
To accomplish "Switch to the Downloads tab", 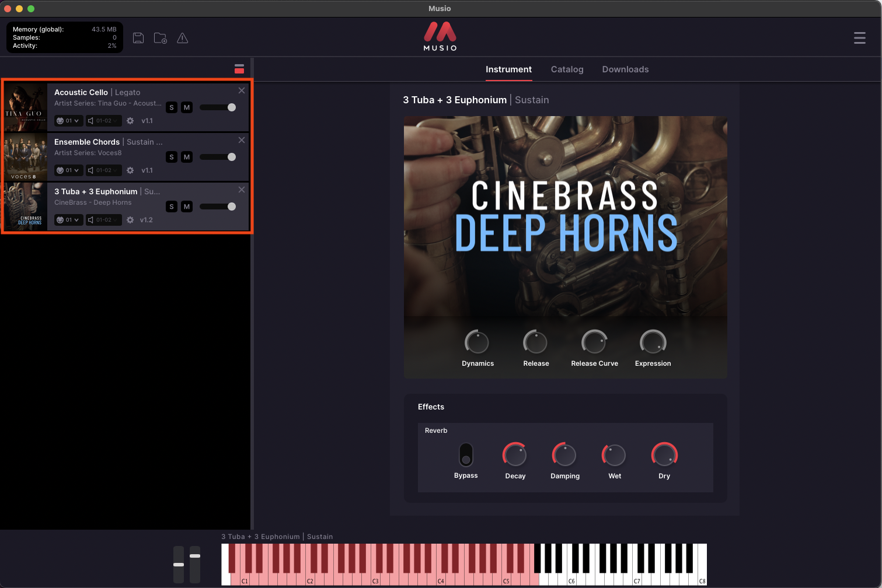I will pos(626,69).
